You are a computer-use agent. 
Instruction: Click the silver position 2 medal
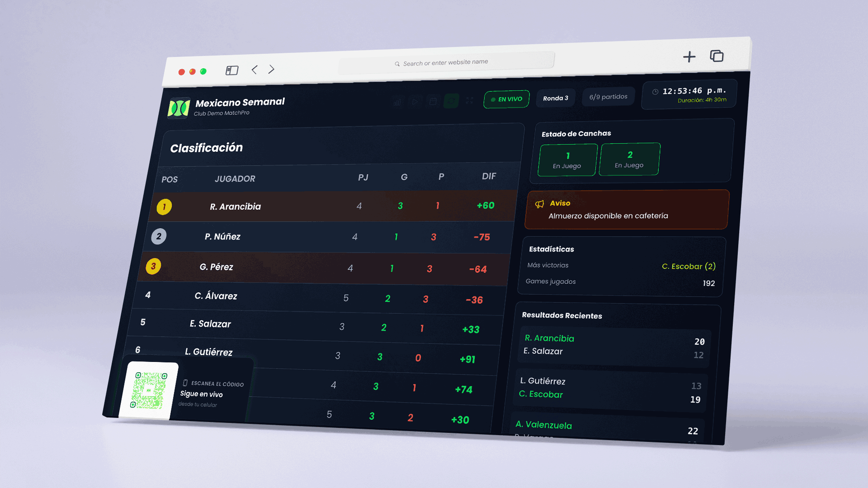pos(159,236)
